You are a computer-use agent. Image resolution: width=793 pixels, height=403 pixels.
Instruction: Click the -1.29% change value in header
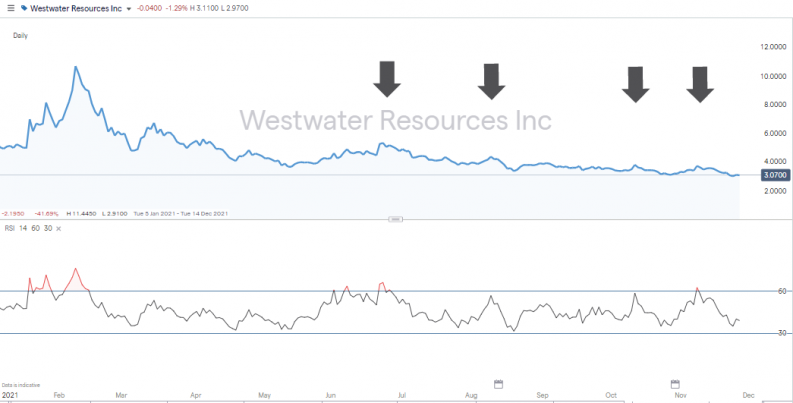tap(175, 9)
